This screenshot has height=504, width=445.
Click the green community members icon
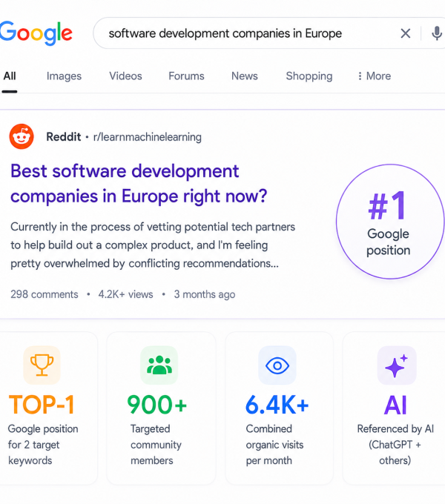pos(159,365)
